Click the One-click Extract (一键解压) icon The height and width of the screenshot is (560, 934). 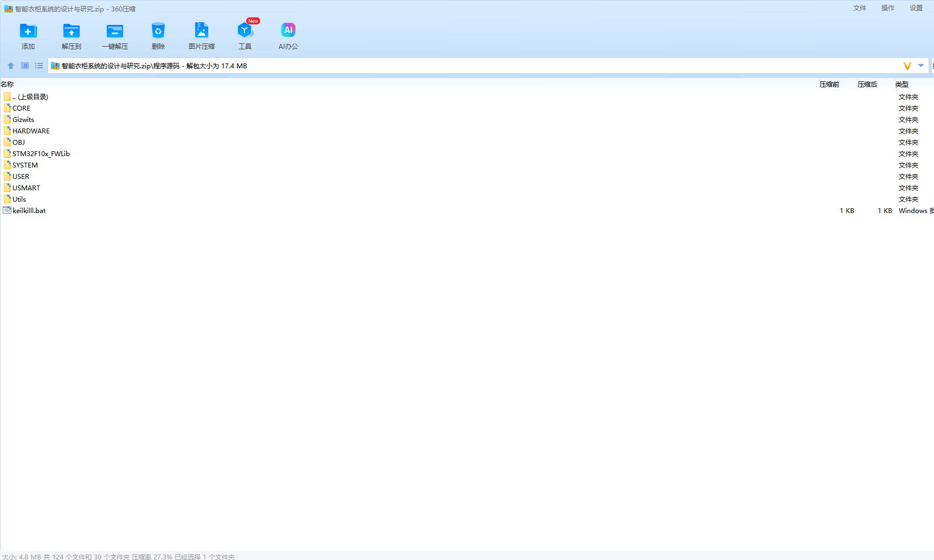115,31
